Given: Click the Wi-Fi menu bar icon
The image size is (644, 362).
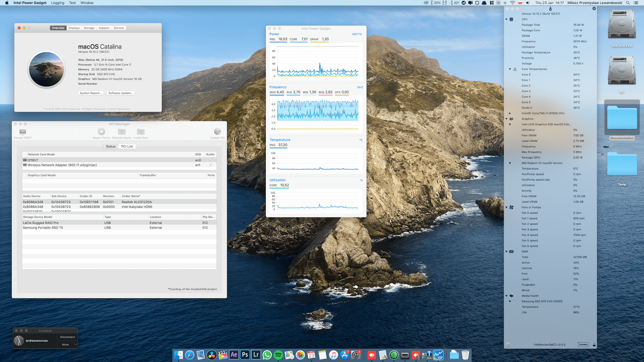Looking at the screenshot, I should [x=513, y=3].
